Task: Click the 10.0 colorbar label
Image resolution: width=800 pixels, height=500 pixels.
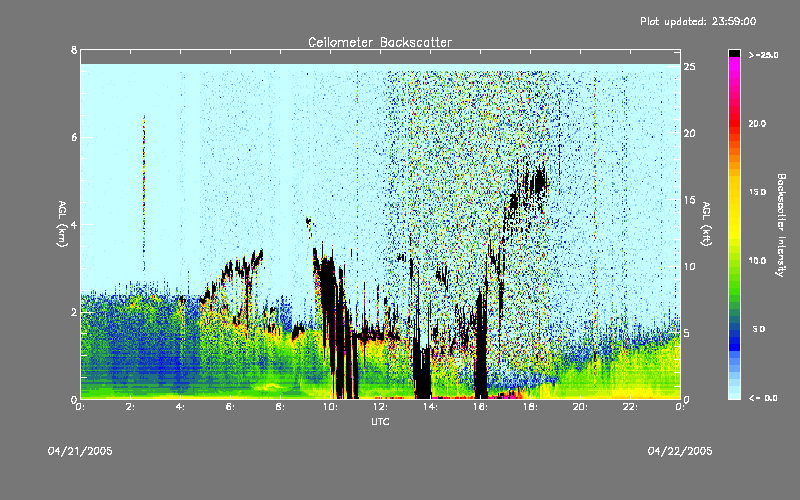Action: tap(757, 261)
